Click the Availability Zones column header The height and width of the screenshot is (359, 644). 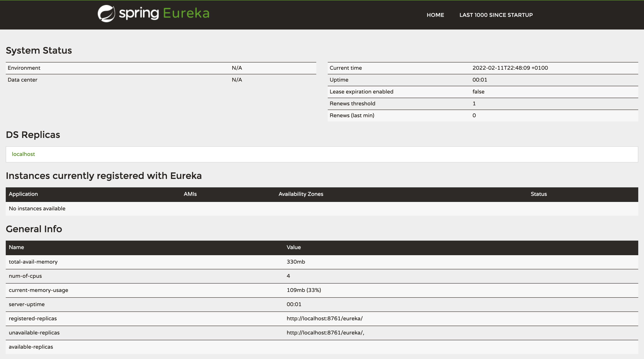pyautogui.click(x=301, y=194)
